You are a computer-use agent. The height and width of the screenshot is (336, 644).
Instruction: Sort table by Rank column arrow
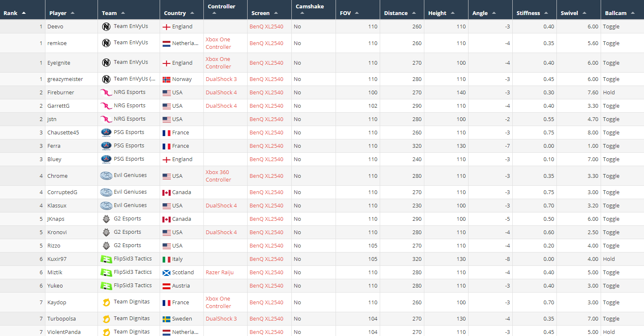pyautogui.click(x=24, y=13)
